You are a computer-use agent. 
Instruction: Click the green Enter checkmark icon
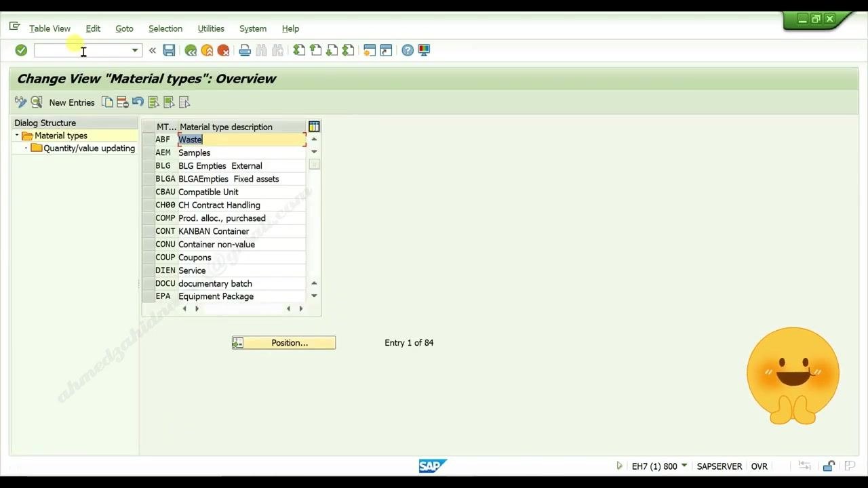[21, 50]
